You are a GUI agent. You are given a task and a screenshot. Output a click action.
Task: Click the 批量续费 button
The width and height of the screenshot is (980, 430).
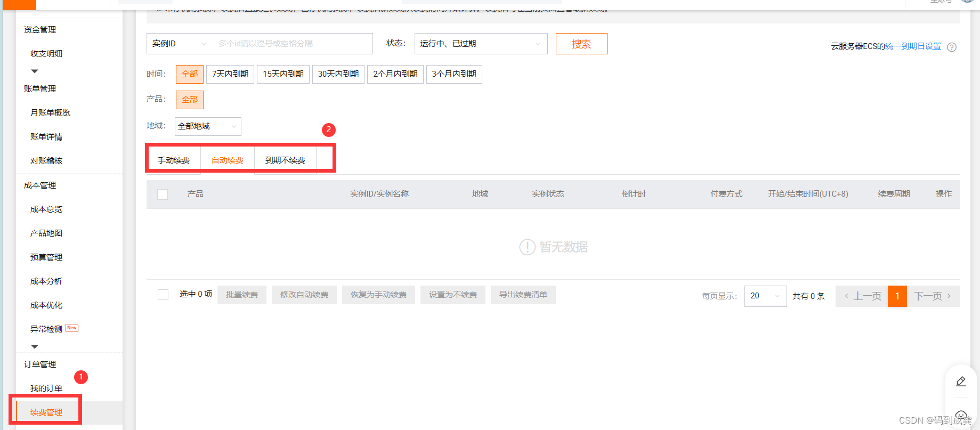(242, 295)
